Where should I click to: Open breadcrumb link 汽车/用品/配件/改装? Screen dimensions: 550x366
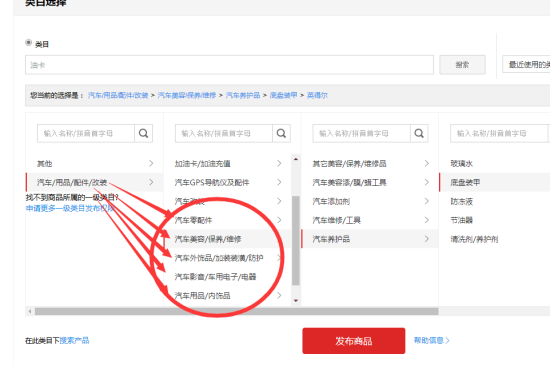[118, 95]
